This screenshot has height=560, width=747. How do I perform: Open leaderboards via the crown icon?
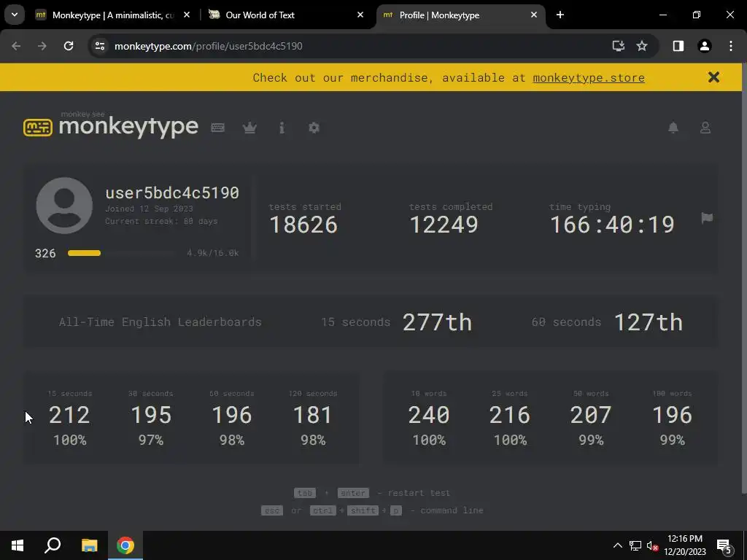click(x=249, y=128)
